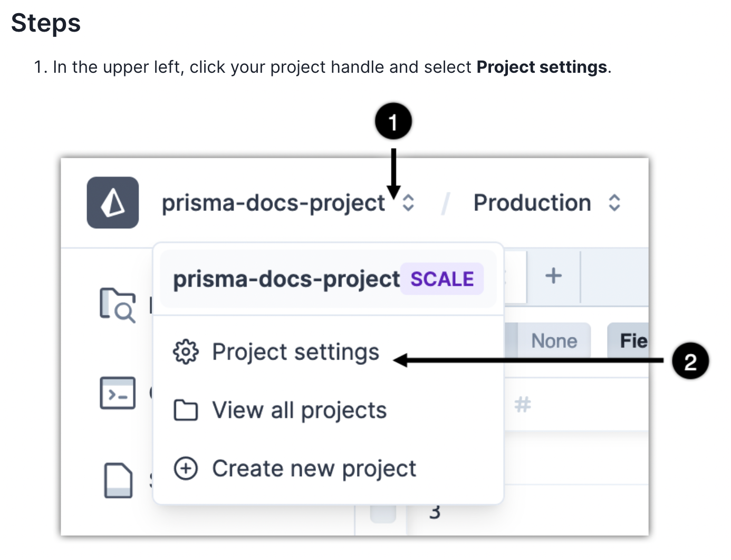731x560 pixels.
Task: Open the Production environment selector
Action: (x=532, y=203)
